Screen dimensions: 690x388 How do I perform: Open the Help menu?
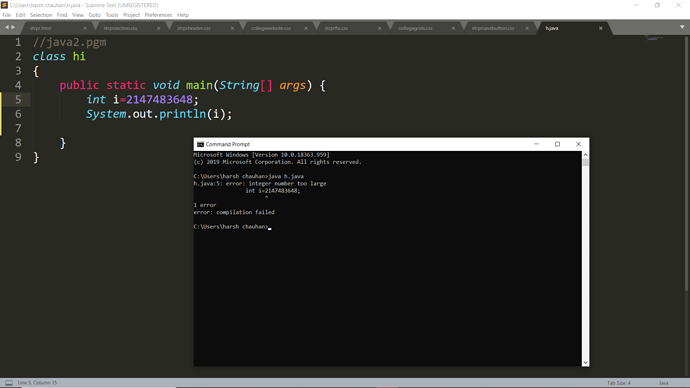tap(183, 15)
